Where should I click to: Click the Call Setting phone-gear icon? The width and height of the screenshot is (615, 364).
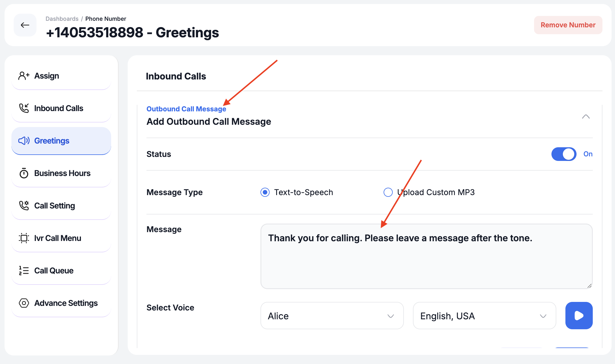point(24,206)
